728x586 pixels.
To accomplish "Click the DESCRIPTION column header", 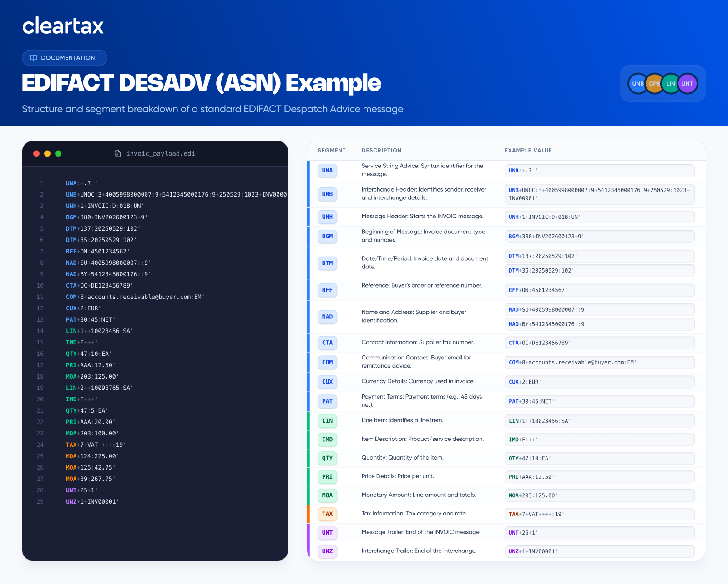I will coord(381,151).
